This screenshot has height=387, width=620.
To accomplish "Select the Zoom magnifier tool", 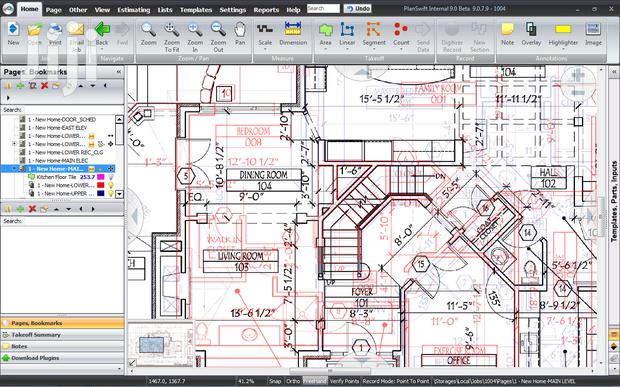I will click(148, 34).
